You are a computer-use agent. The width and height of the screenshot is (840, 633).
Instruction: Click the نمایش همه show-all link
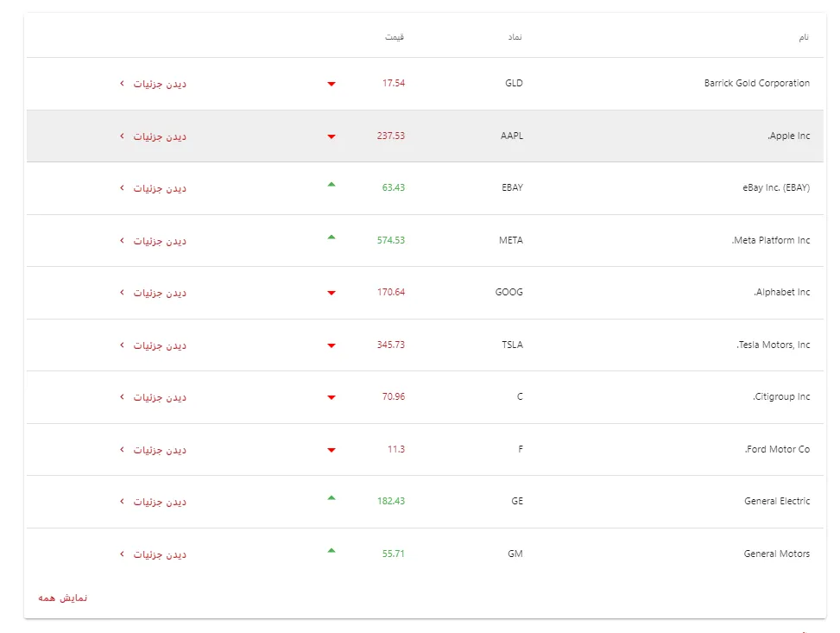pos(63,598)
